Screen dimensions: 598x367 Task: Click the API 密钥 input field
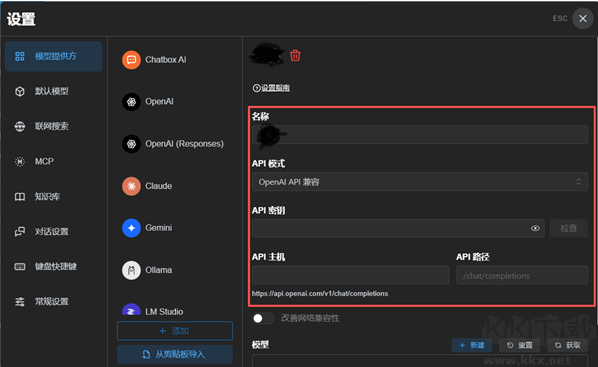pos(398,229)
